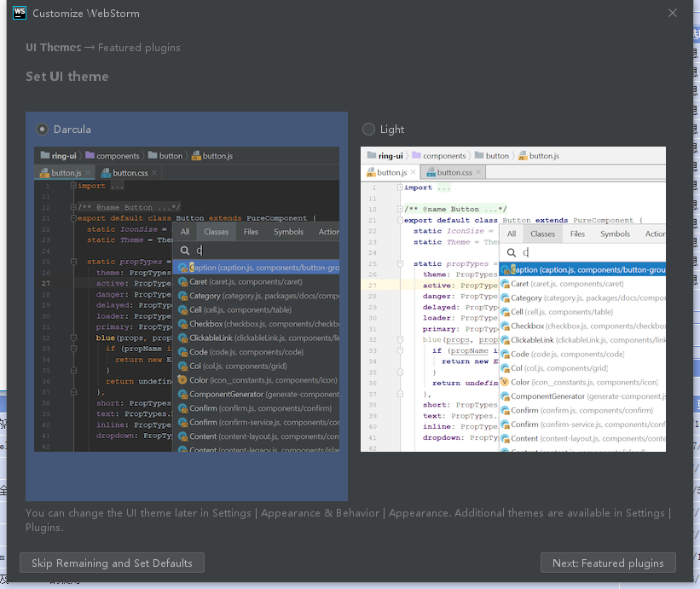This screenshot has height=589, width=700.
Task: Click Next: Featured plugins button
Action: pos(608,563)
